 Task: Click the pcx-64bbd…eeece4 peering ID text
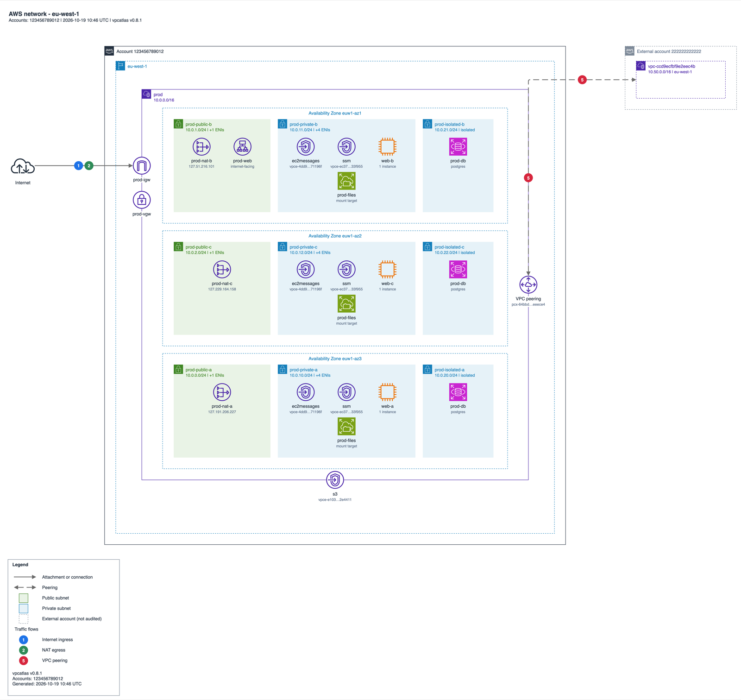point(528,304)
